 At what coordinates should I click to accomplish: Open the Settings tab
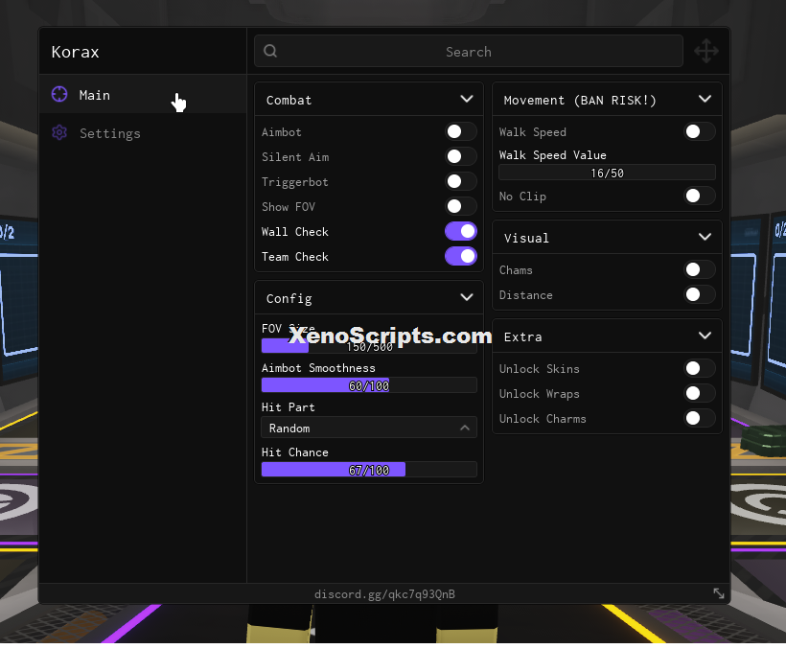pos(143,133)
